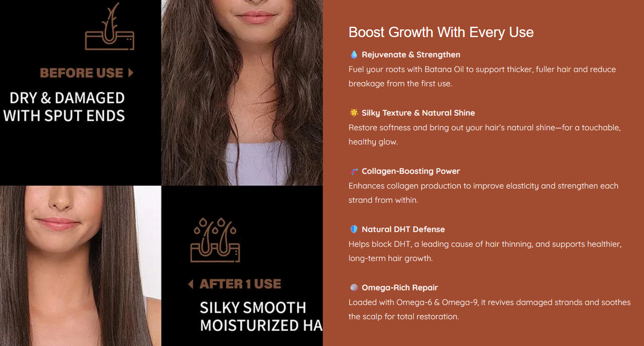Click the straight-haired after photo
Screen dimensions: 644x346
coord(81,266)
